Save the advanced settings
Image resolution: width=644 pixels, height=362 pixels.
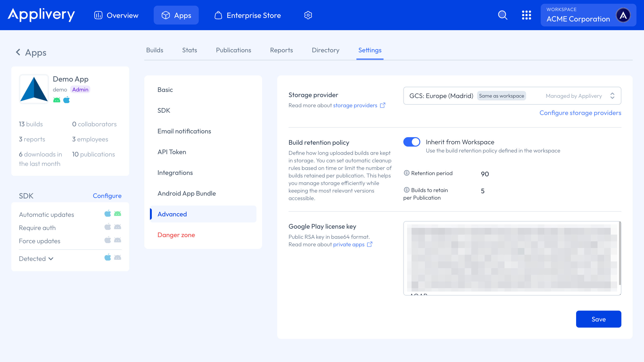599,319
